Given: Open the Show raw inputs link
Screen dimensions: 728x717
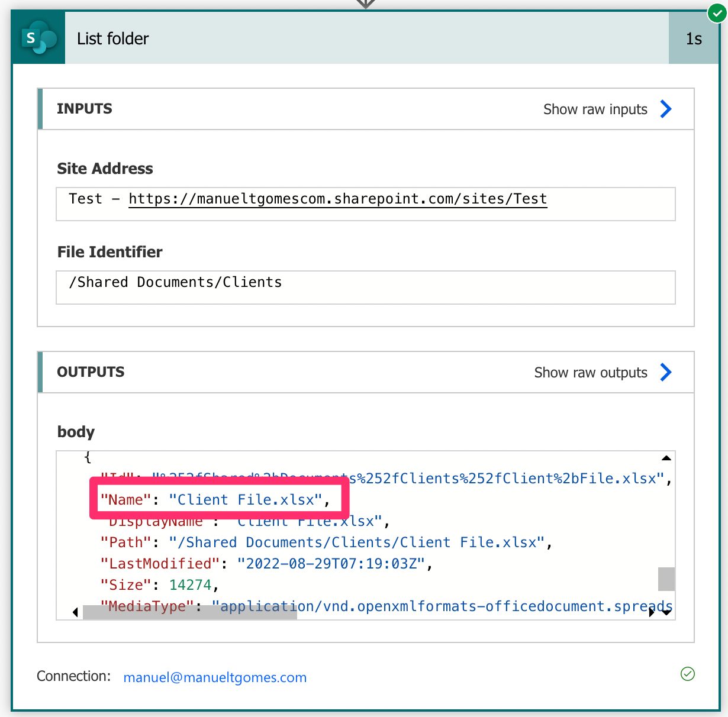Looking at the screenshot, I should (595, 109).
